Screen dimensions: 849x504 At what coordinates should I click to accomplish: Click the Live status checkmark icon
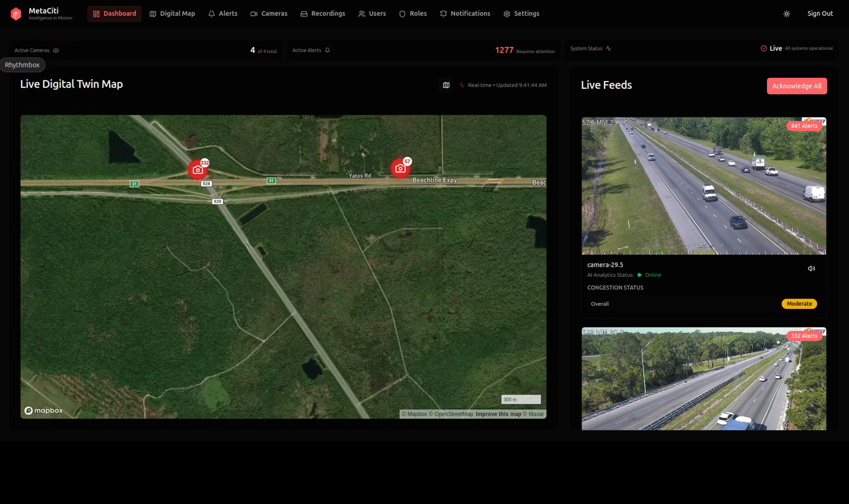tap(764, 48)
